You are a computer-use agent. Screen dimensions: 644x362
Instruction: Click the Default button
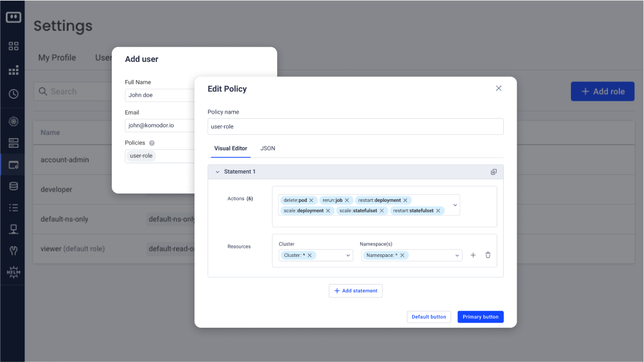(429, 317)
